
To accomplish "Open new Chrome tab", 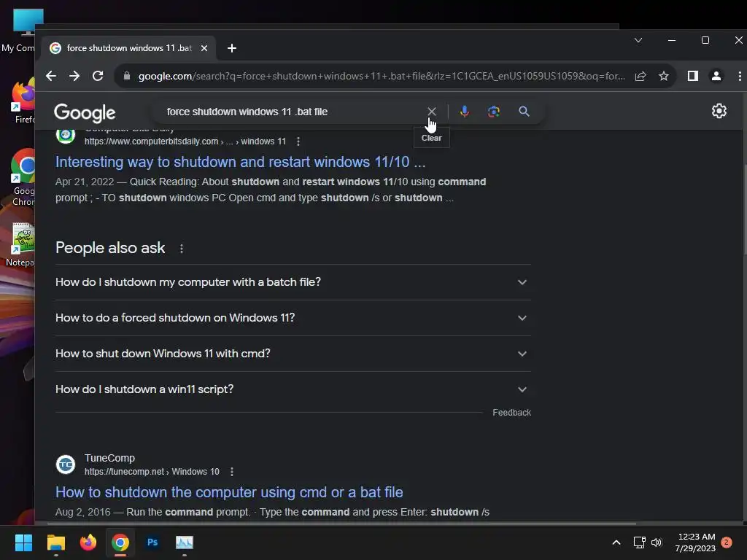I will pyautogui.click(x=232, y=48).
